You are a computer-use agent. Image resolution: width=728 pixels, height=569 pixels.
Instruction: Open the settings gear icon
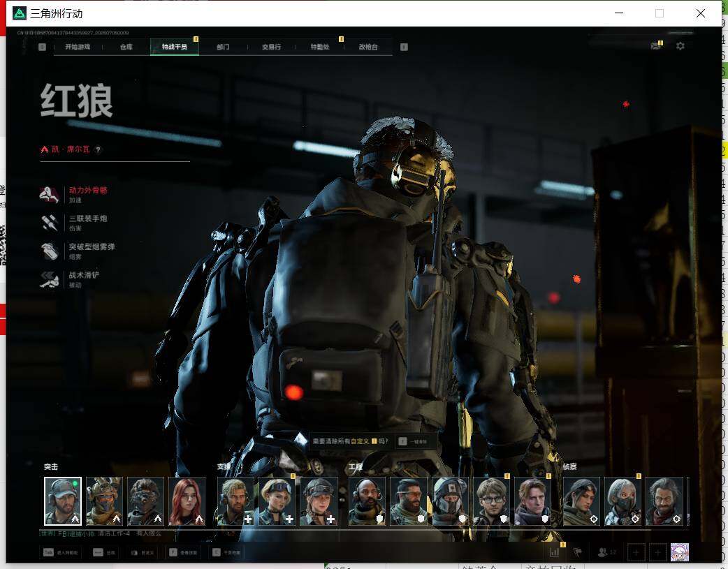(680, 46)
